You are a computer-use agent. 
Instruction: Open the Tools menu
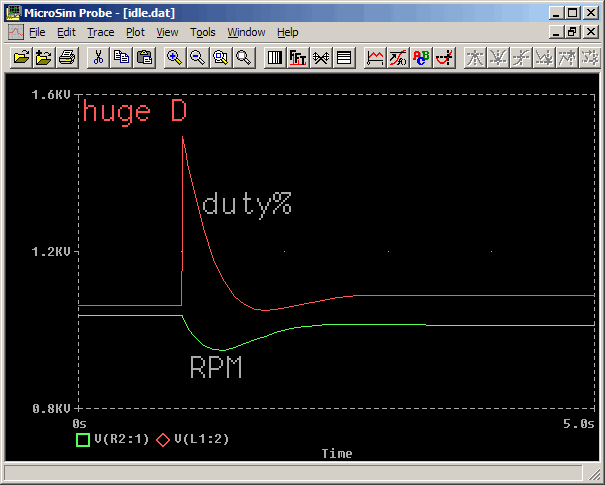coord(203,32)
